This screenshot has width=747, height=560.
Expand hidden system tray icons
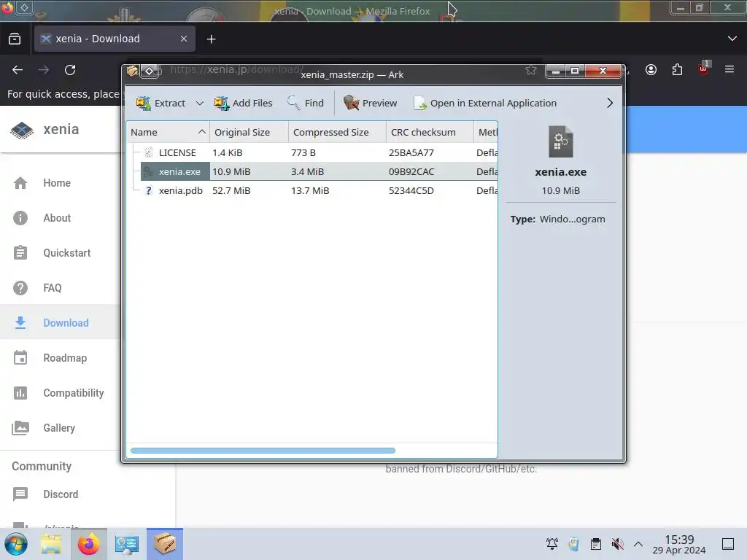click(x=638, y=544)
